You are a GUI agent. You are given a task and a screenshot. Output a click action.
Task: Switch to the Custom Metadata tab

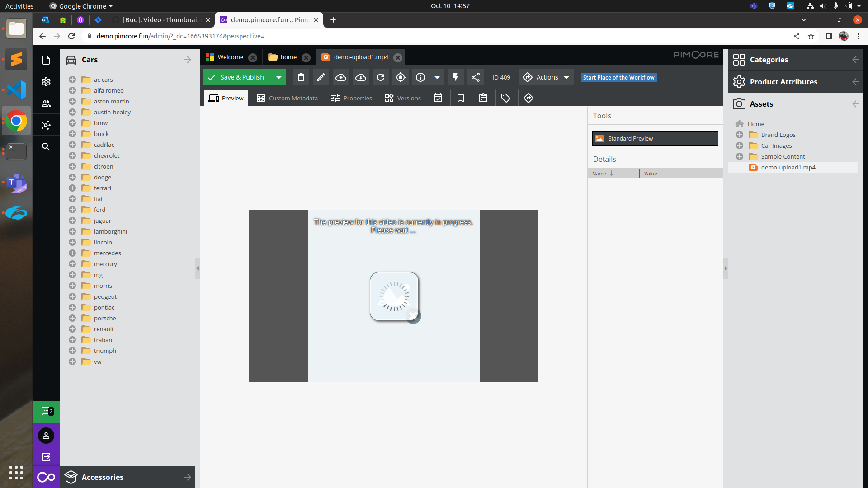tap(287, 98)
